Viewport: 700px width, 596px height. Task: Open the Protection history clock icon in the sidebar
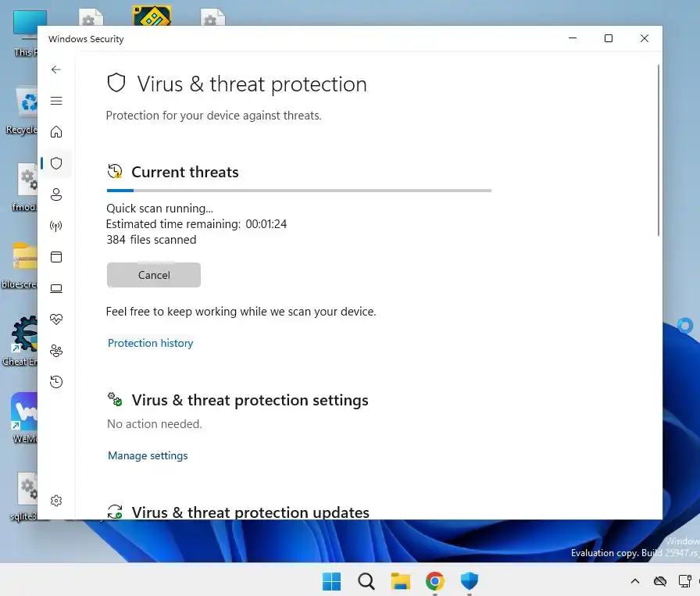55,382
